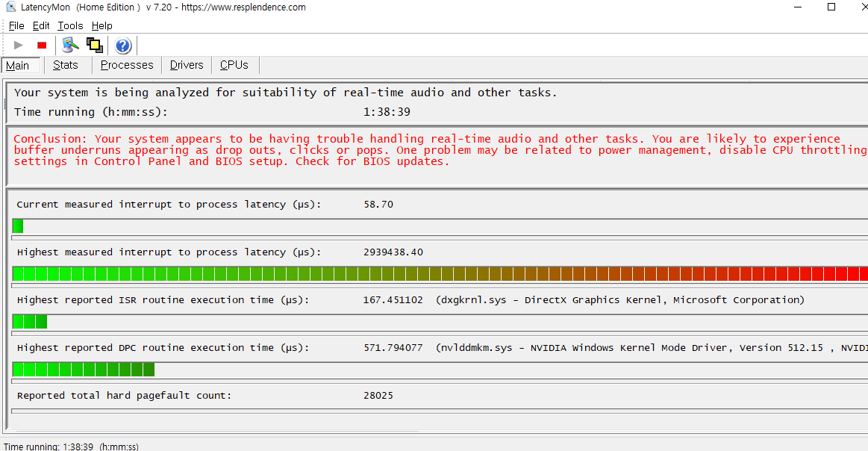Switch to the Processes tab

(x=127, y=65)
